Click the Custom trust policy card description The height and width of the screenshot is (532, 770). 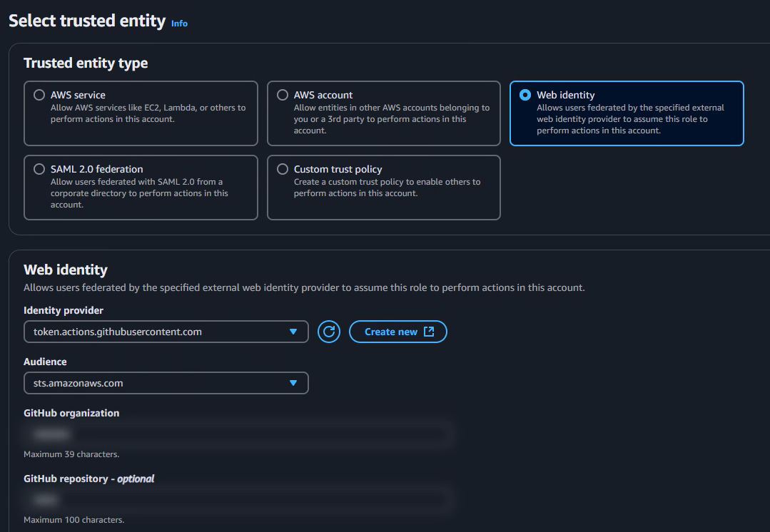click(x=387, y=188)
